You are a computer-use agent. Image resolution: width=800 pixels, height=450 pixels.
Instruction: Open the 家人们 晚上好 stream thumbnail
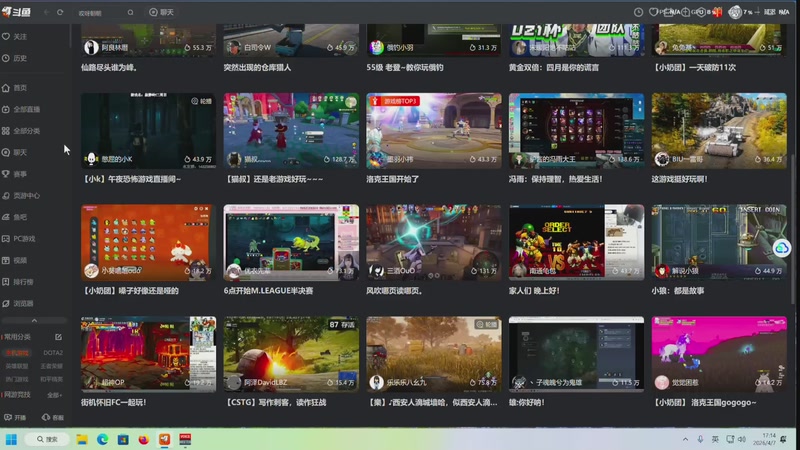577,242
